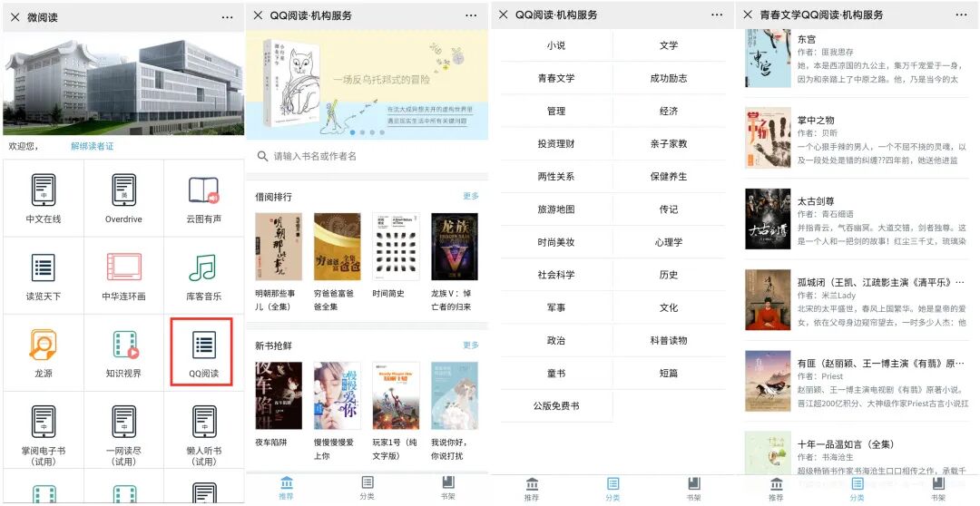Select the 公版免费书 category
Screen dimensions: 980x506
[556, 406]
